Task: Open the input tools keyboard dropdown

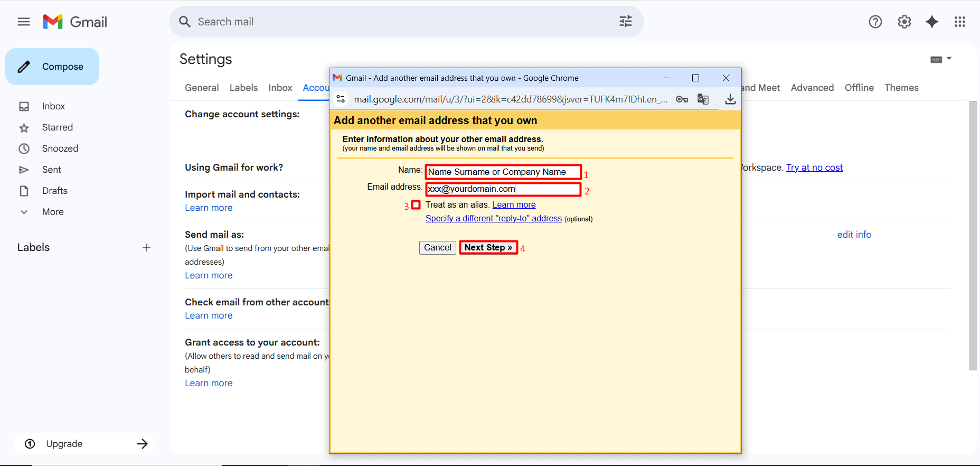Action: click(x=941, y=59)
